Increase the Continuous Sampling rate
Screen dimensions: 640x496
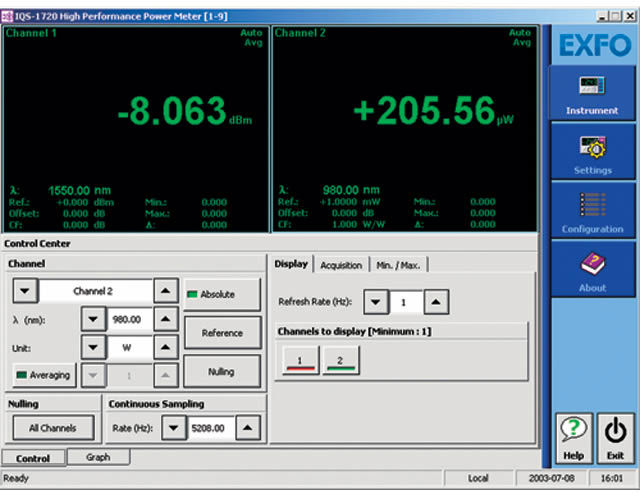tap(247, 428)
